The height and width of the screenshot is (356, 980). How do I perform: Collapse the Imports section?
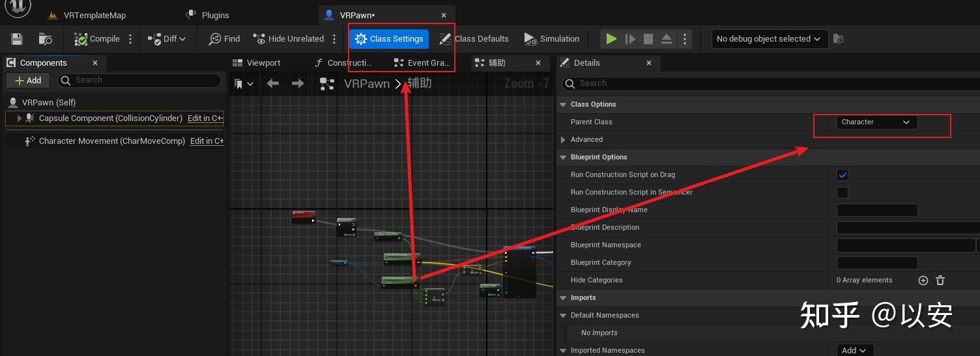(x=564, y=297)
